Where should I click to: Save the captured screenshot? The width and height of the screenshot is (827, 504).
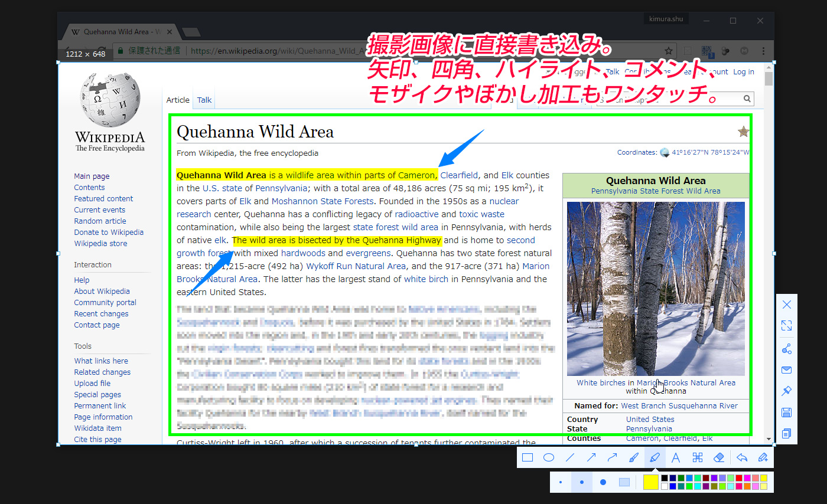click(787, 413)
